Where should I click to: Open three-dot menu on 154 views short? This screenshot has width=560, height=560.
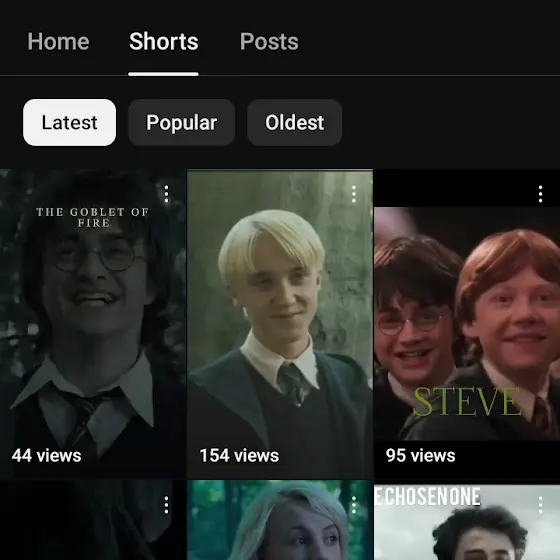(354, 194)
